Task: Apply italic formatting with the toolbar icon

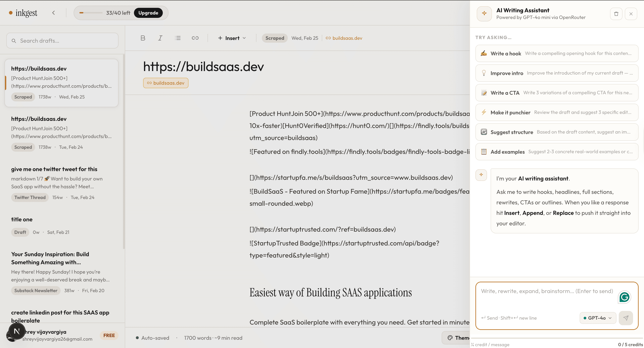Action: pos(160,38)
